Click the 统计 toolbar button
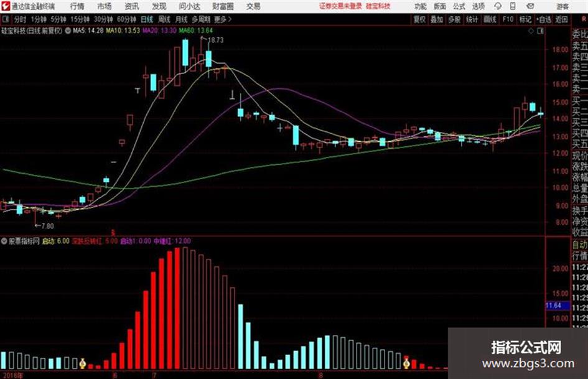The width and height of the screenshot is (588, 379). point(472,19)
